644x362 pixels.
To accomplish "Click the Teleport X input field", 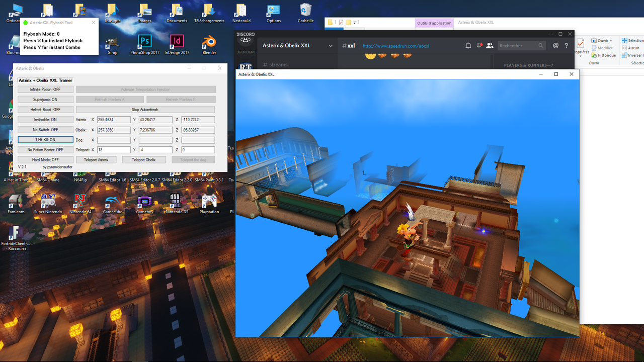I will coord(114,150).
